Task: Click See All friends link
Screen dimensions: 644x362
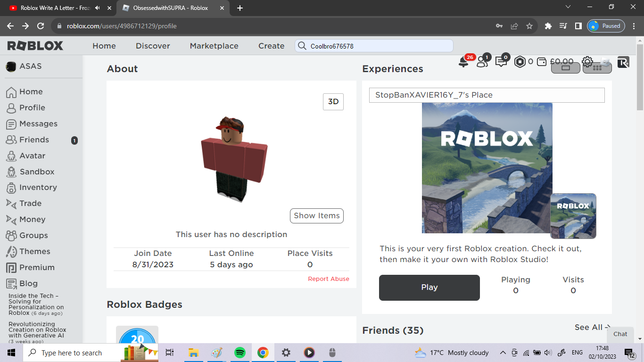Action: [x=592, y=327]
